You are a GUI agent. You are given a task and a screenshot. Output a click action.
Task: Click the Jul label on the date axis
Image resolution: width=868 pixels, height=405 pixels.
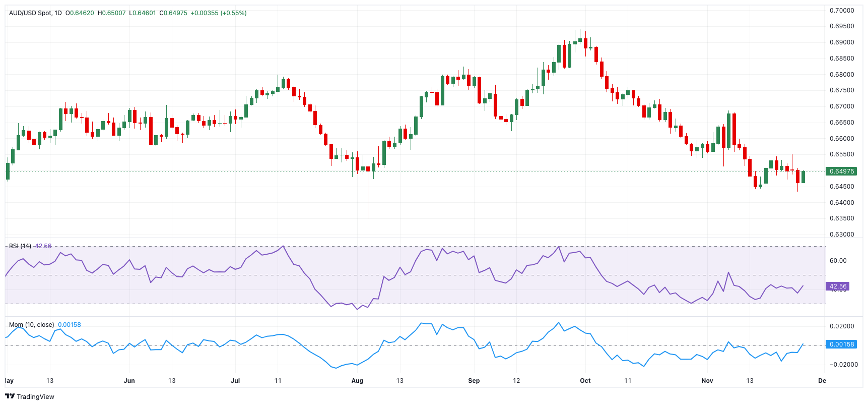coord(235,381)
